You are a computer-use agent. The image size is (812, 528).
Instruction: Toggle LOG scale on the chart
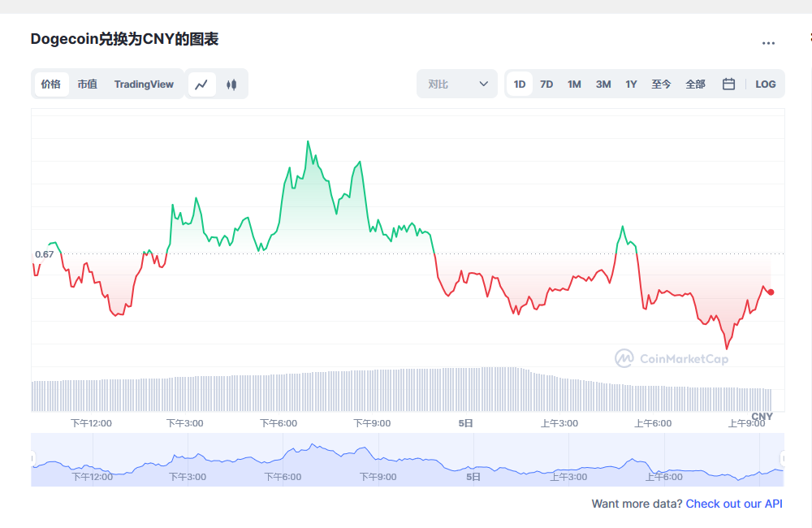click(x=765, y=84)
